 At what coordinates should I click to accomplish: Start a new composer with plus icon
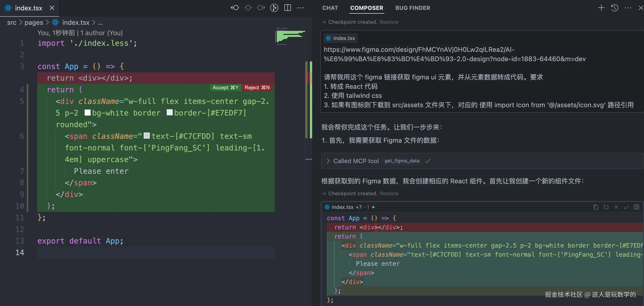pos(601,8)
